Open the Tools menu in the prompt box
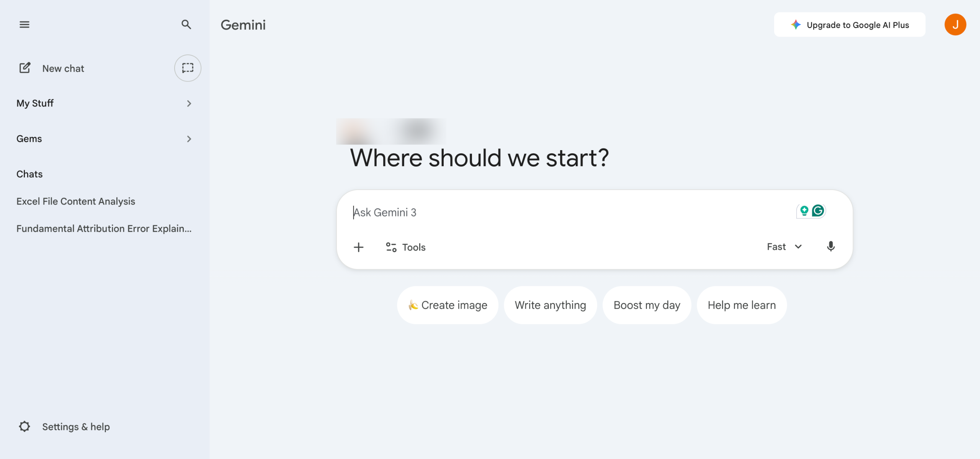980x459 pixels. click(406, 247)
